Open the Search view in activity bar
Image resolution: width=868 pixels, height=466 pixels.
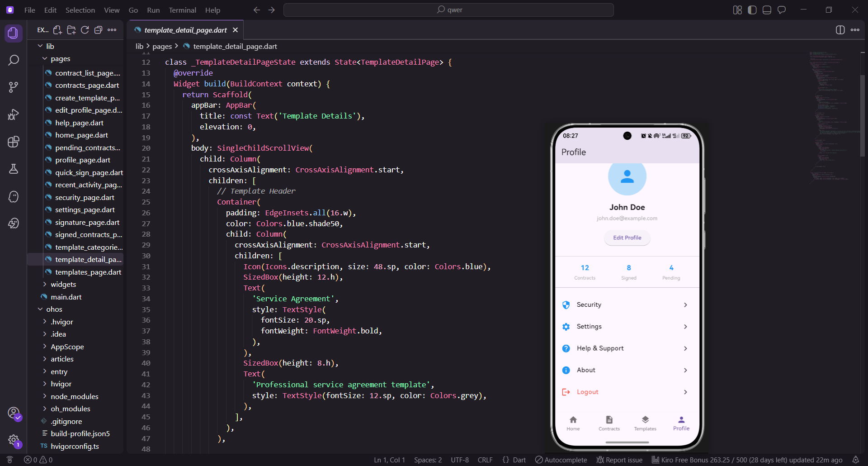pyautogui.click(x=14, y=60)
